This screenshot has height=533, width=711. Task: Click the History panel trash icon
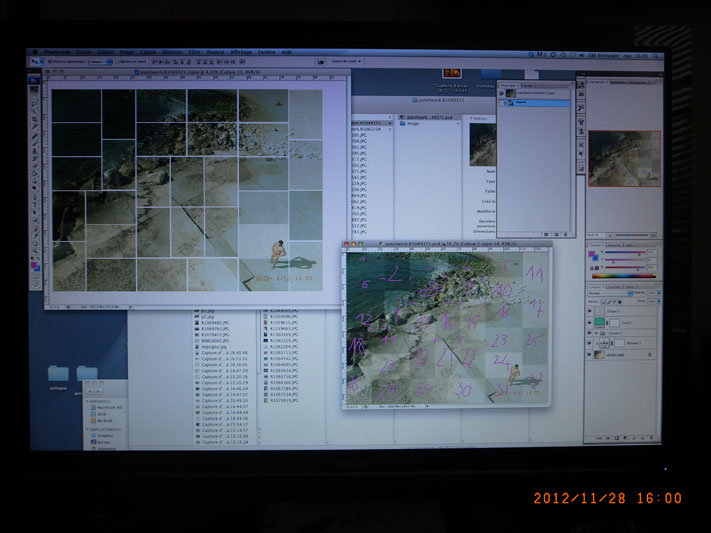565,235
